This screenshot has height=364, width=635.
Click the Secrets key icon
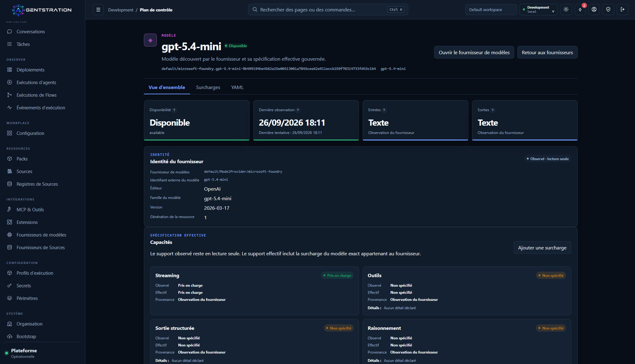click(10, 286)
